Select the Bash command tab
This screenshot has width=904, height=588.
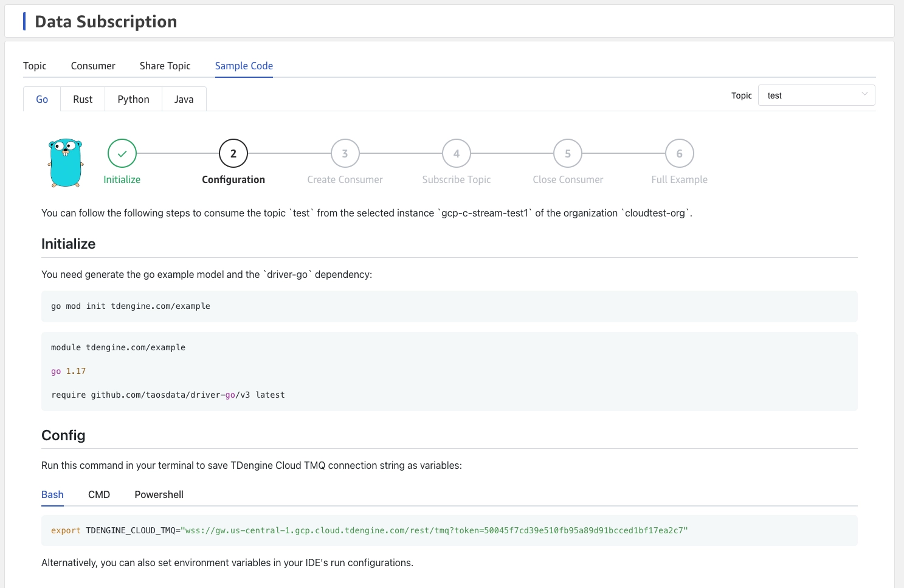(x=52, y=494)
